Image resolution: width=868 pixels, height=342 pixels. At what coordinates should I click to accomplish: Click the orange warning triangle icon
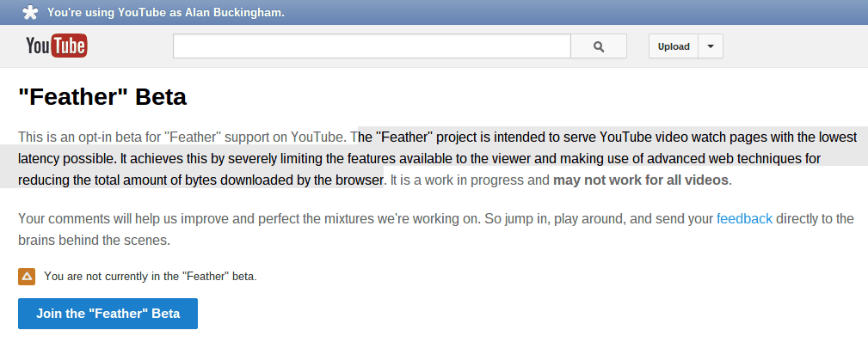(27, 276)
